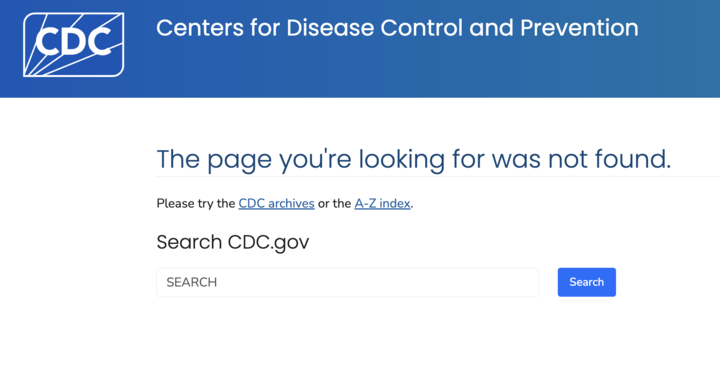This screenshot has height=369, width=720.
Task: Click the blue Search button
Action: click(x=587, y=282)
